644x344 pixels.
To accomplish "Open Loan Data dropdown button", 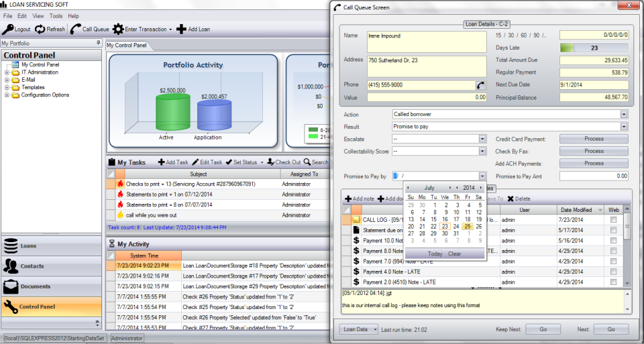I will (x=358, y=329).
